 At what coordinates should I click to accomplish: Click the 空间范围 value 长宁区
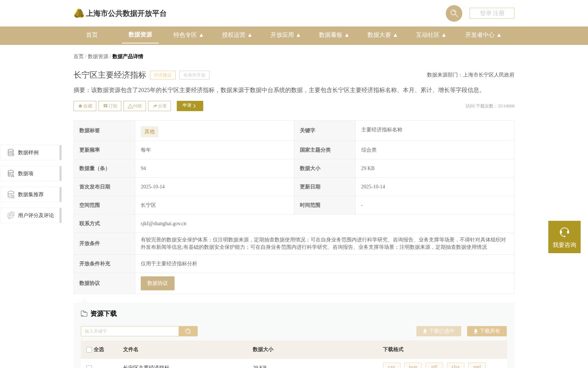point(148,205)
